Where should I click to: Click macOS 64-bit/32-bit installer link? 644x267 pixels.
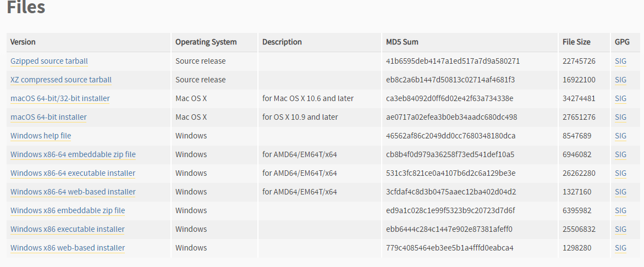(x=60, y=98)
